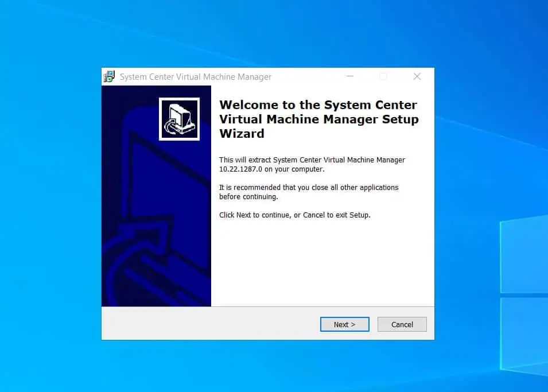
Task: Click the disabled maximize button in the title bar
Action: point(383,76)
